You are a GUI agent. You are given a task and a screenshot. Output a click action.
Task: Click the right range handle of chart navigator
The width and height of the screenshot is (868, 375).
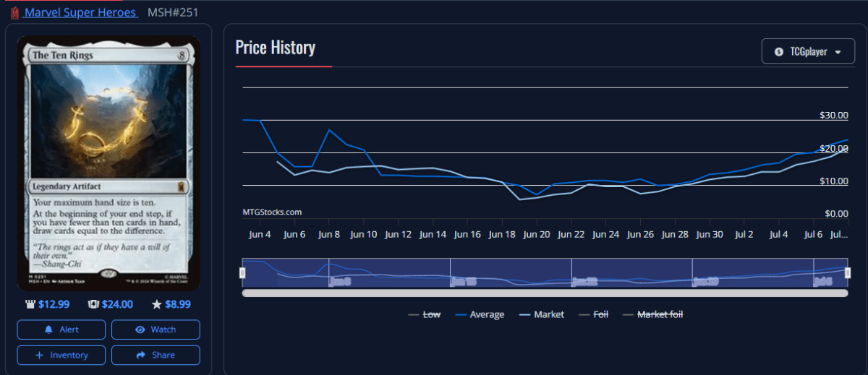click(x=848, y=272)
